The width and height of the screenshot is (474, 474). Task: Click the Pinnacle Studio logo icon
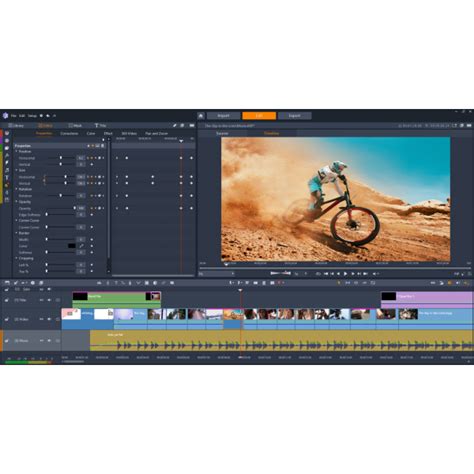point(5,116)
